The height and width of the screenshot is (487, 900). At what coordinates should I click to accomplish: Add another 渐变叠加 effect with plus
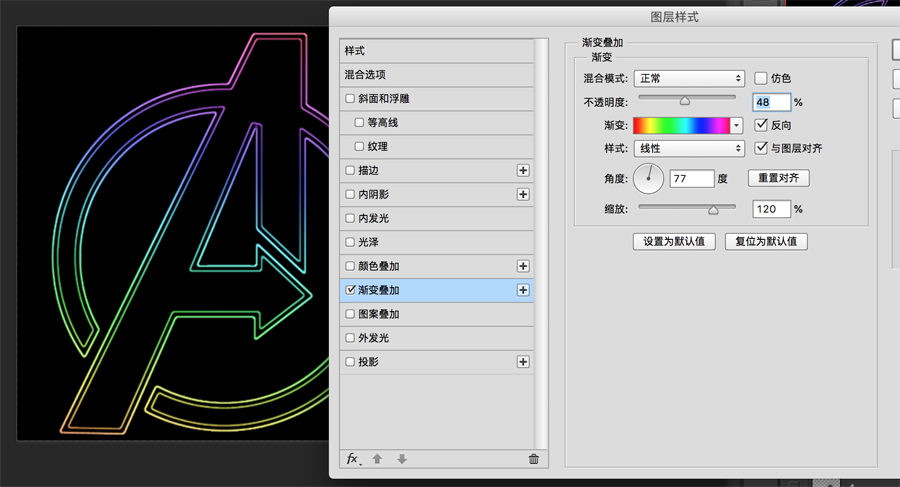tap(523, 290)
